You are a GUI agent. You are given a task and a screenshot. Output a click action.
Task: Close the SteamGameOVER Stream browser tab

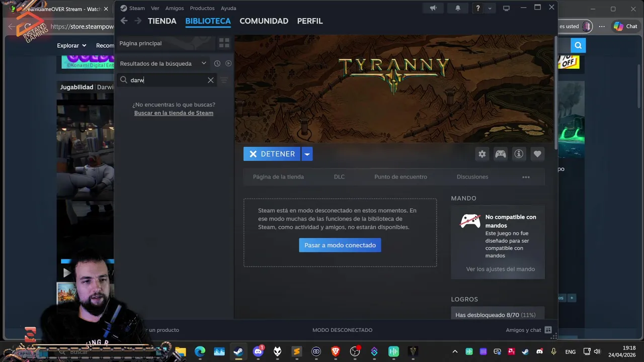106,9
